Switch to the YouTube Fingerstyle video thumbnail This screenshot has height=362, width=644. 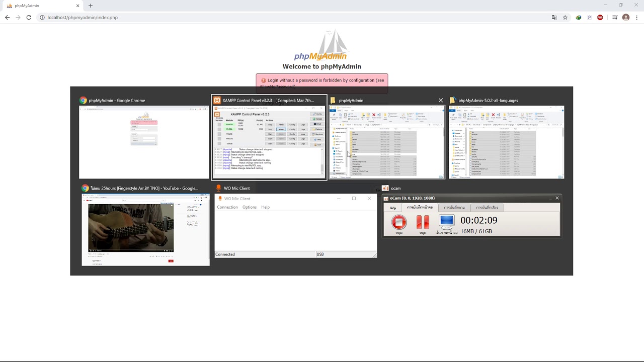click(145, 229)
